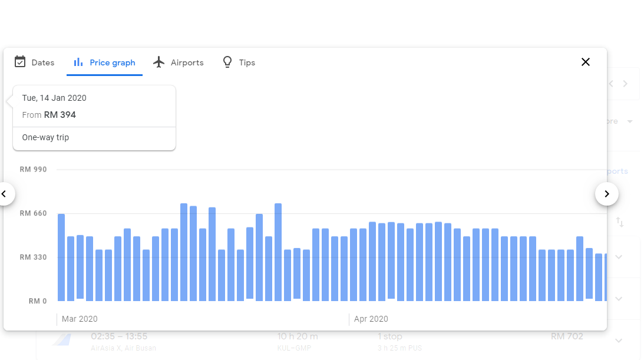Click the Mar 2020 axis label
Screen dimensions: 644x360
80,319
